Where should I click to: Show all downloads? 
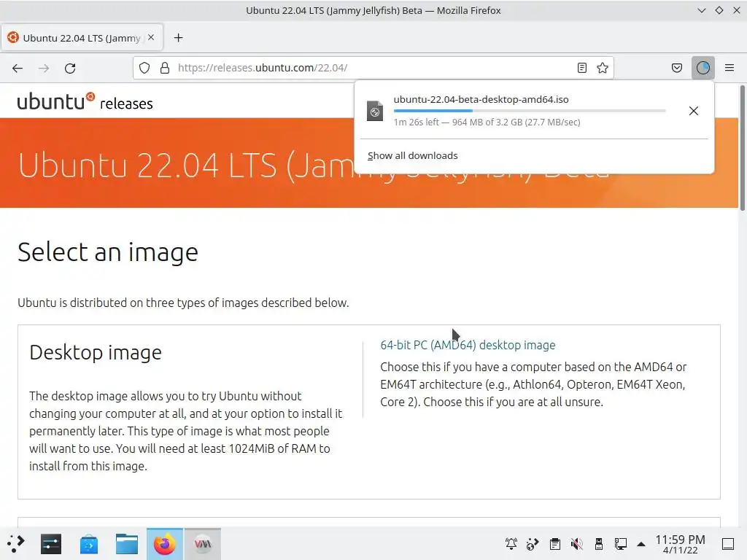coord(413,156)
